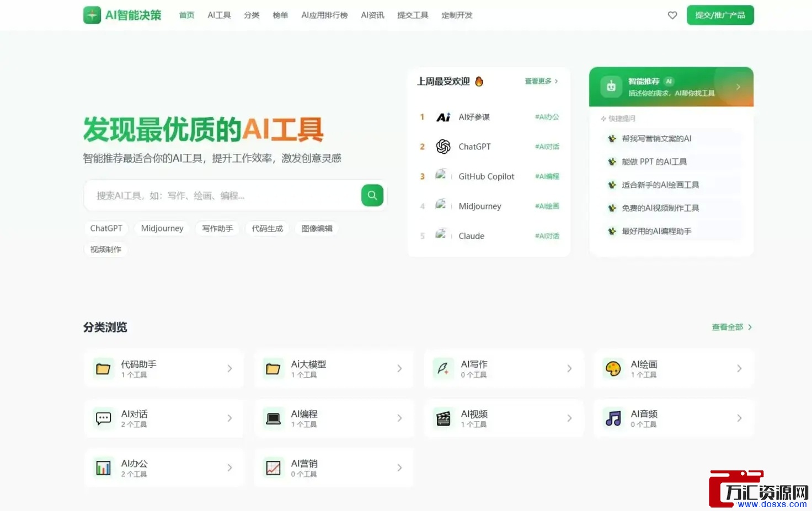This screenshot has width=812, height=511.
Task: Select the Midjourney search tag
Action: coord(162,228)
